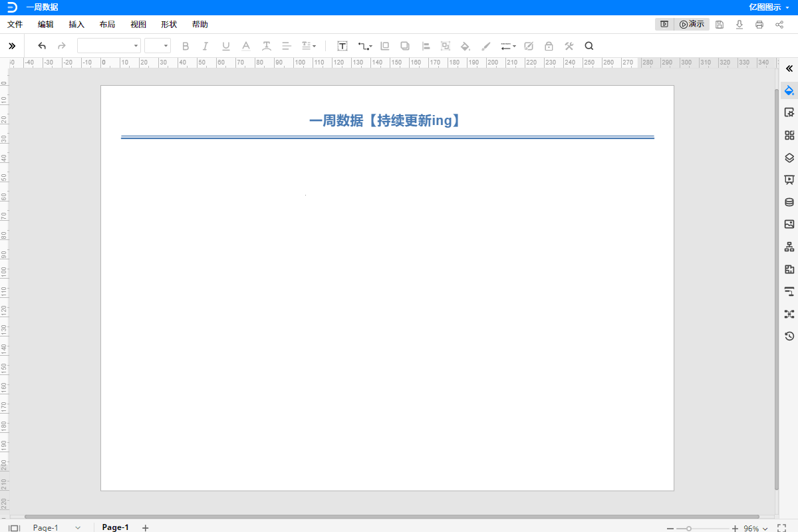
Task: Open the fill style panel in right sidebar
Action: click(789, 90)
